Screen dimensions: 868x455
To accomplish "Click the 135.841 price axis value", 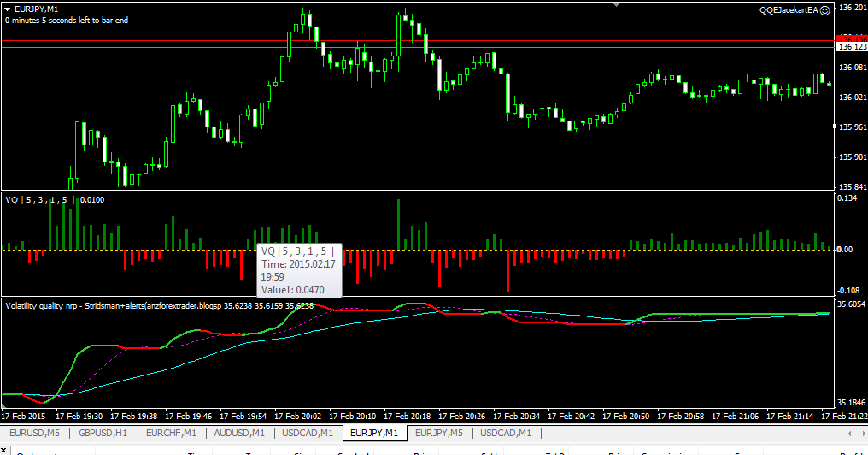I will click(x=853, y=187).
